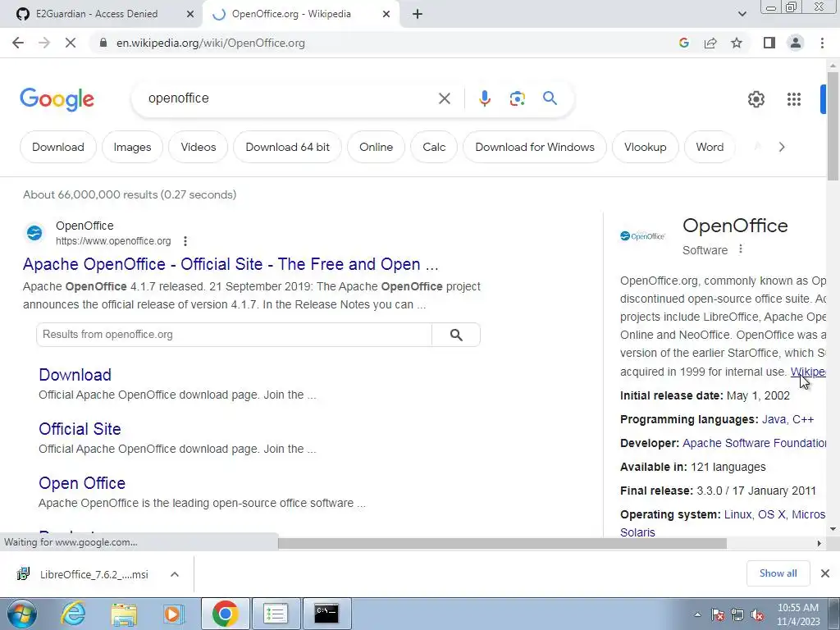Open the new tab plus button

coord(418,14)
